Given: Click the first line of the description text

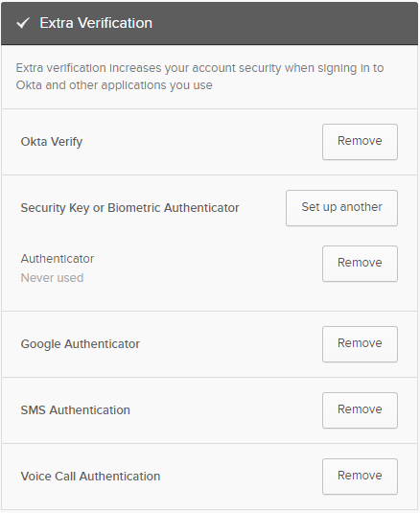Looking at the screenshot, I should [199, 68].
